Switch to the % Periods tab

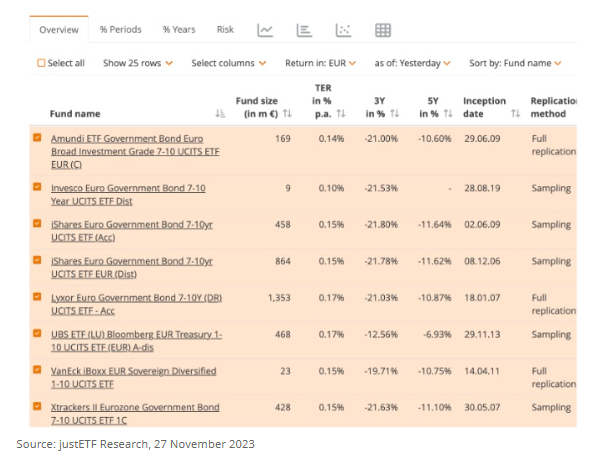pos(121,30)
